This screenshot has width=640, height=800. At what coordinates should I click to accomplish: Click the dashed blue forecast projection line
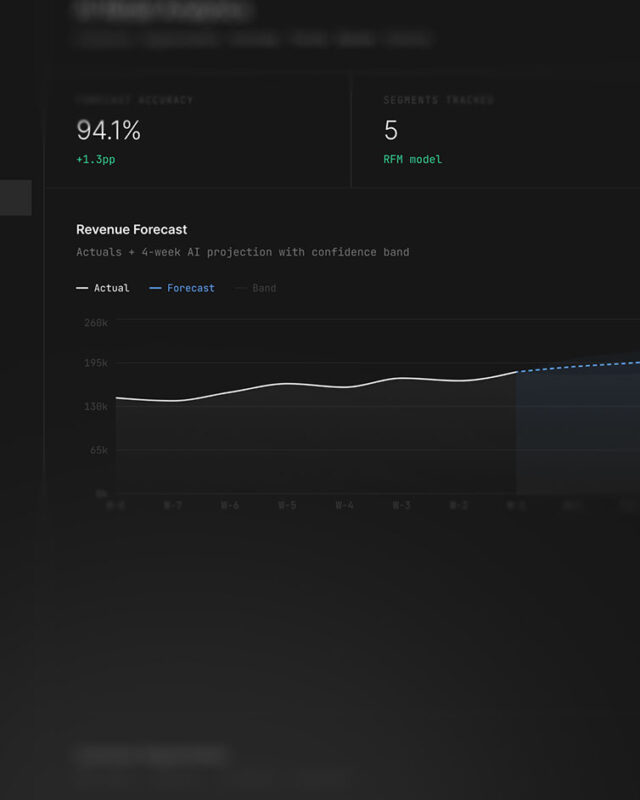tap(578, 366)
